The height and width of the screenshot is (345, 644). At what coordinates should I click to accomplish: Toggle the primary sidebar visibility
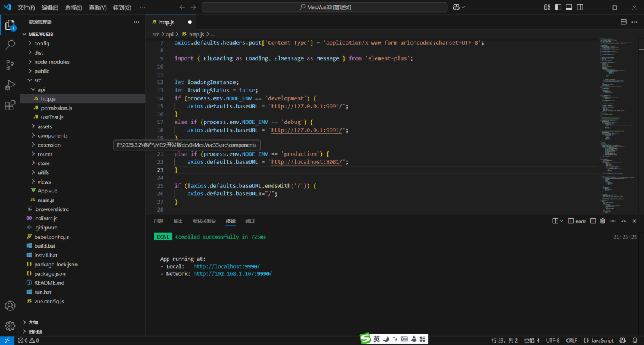[558, 7]
